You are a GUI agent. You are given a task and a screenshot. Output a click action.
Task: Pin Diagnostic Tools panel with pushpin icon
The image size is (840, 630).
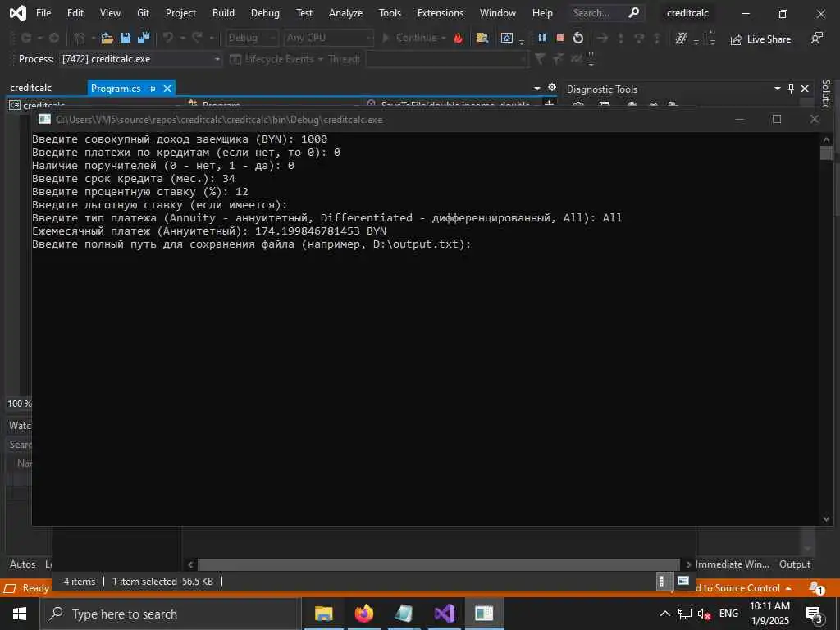(792, 89)
